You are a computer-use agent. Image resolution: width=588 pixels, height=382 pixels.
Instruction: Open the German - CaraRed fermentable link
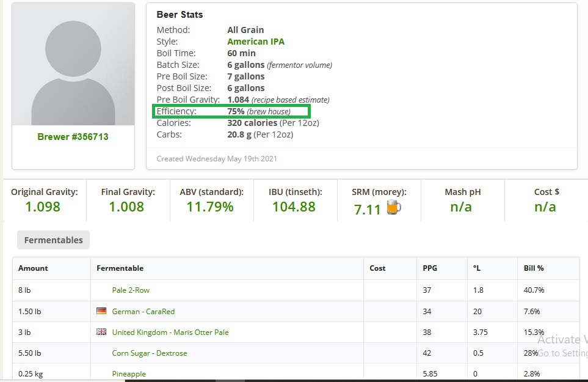pyautogui.click(x=143, y=312)
